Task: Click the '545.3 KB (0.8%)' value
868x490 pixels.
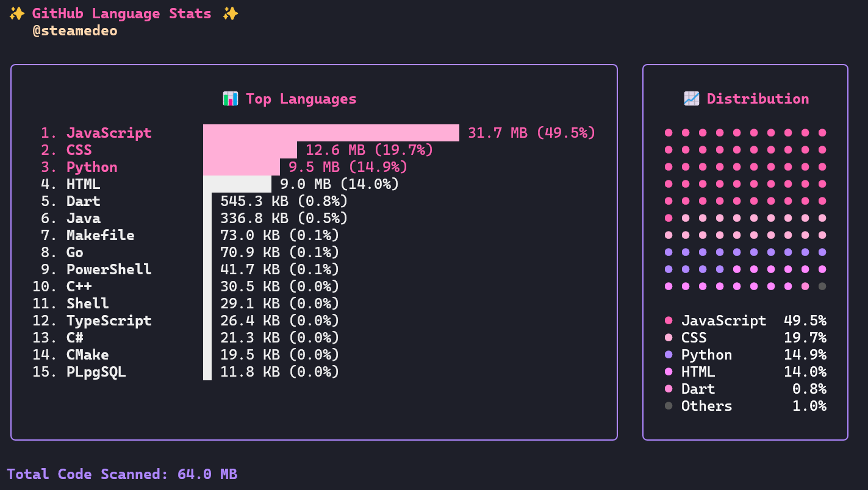Action: click(x=284, y=201)
